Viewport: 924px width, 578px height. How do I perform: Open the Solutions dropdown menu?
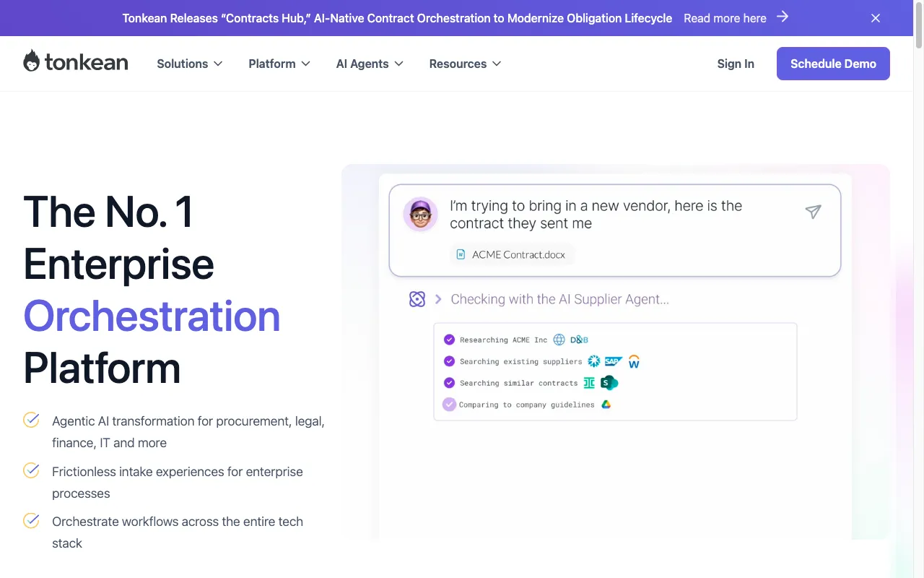pyautogui.click(x=190, y=64)
